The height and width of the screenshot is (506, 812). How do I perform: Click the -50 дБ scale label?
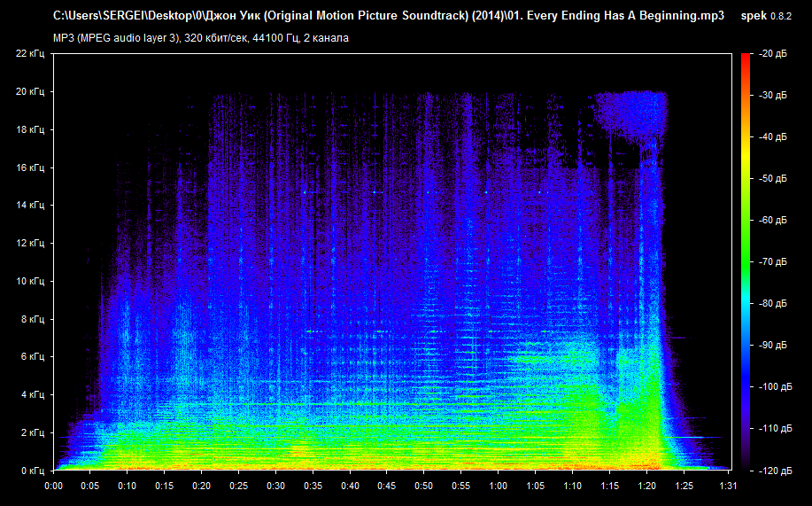(772, 178)
